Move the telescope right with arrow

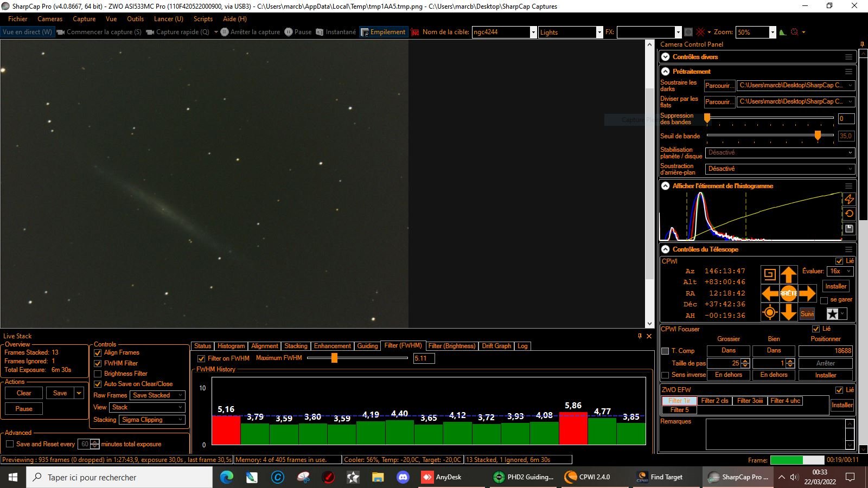[x=807, y=293]
